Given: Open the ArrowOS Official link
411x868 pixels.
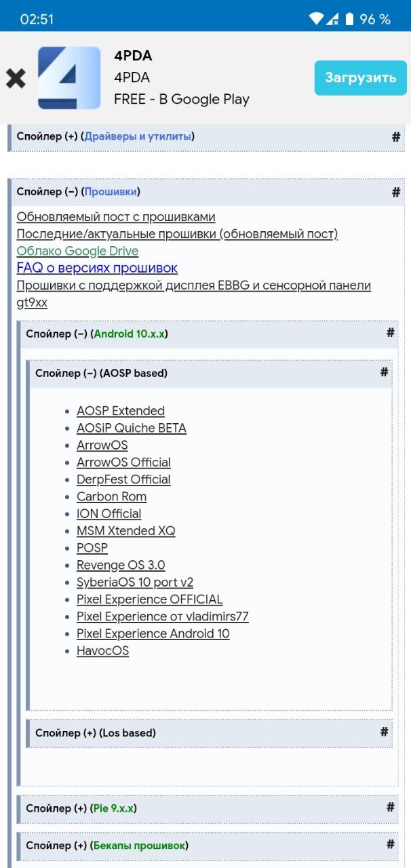Looking at the screenshot, I should tap(123, 462).
